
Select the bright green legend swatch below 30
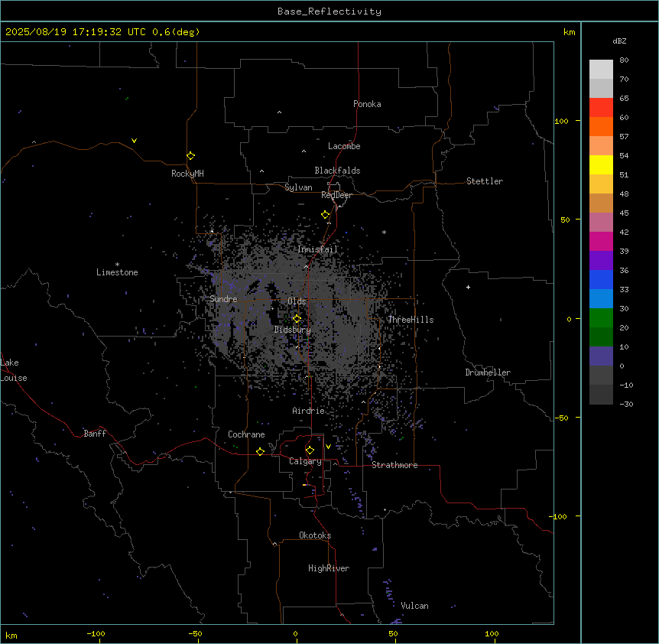pos(601,318)
